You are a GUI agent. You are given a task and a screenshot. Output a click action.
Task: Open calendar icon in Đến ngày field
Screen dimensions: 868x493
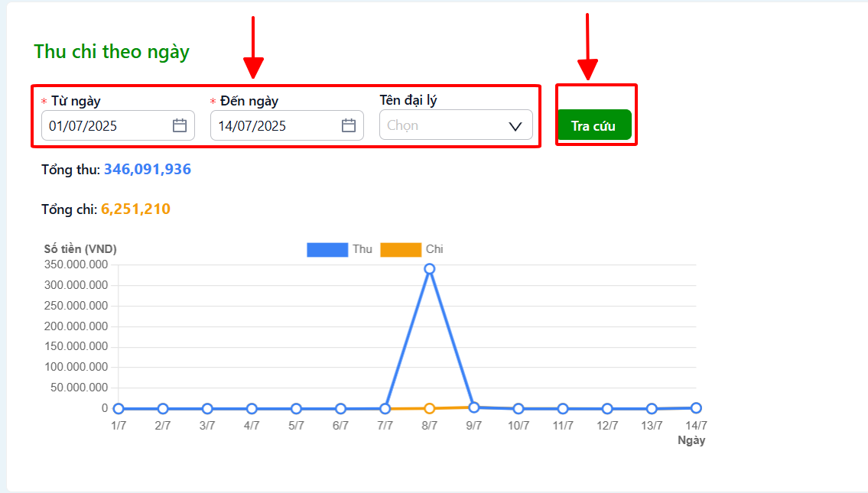(348, 125)
